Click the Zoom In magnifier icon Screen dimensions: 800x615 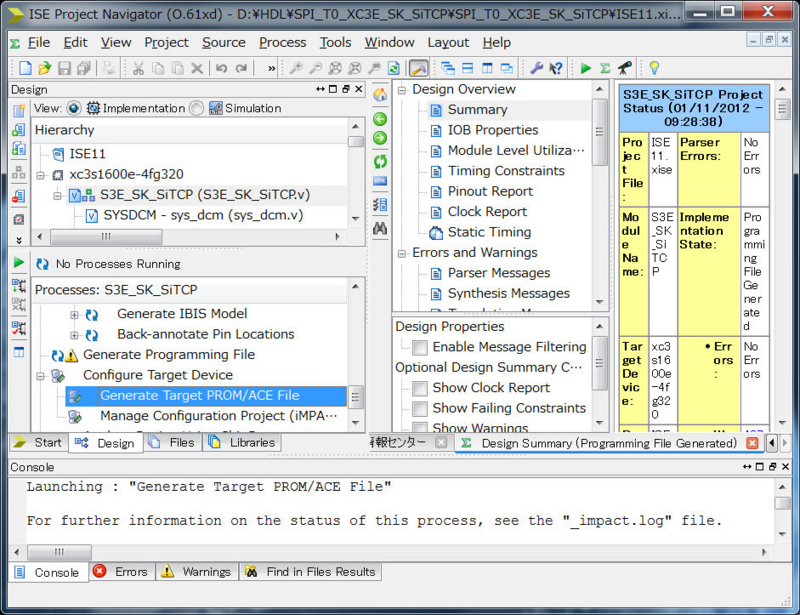click(296, 68)
